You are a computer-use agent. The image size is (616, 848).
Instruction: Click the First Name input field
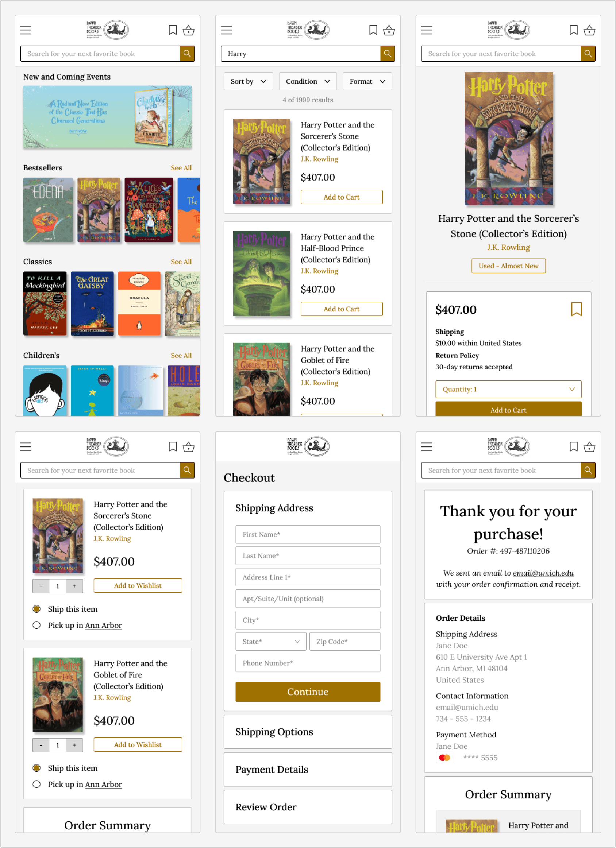point(308,534)
